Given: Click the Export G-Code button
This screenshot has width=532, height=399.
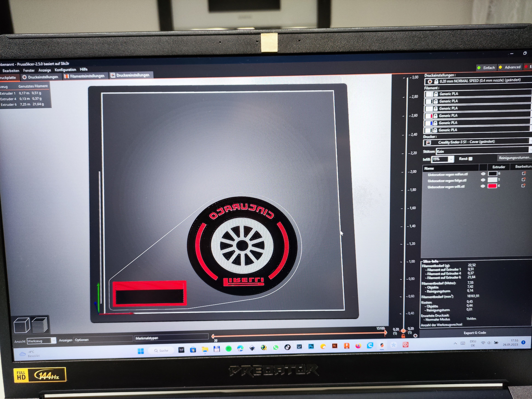Looking at the screenshot, I should tap(475, 333).
